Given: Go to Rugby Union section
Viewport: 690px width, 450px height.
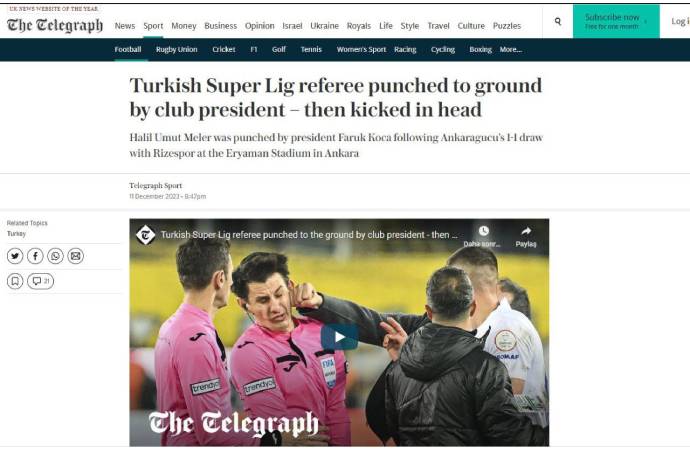Looking at the screenshot, I should tap(176, 50).
